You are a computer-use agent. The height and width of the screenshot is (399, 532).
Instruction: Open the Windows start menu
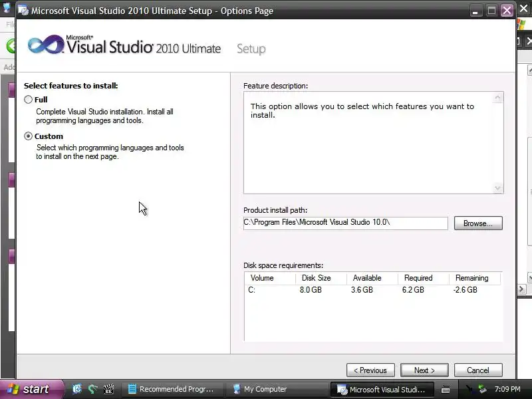pyautogui.click(x=31, y=389)
